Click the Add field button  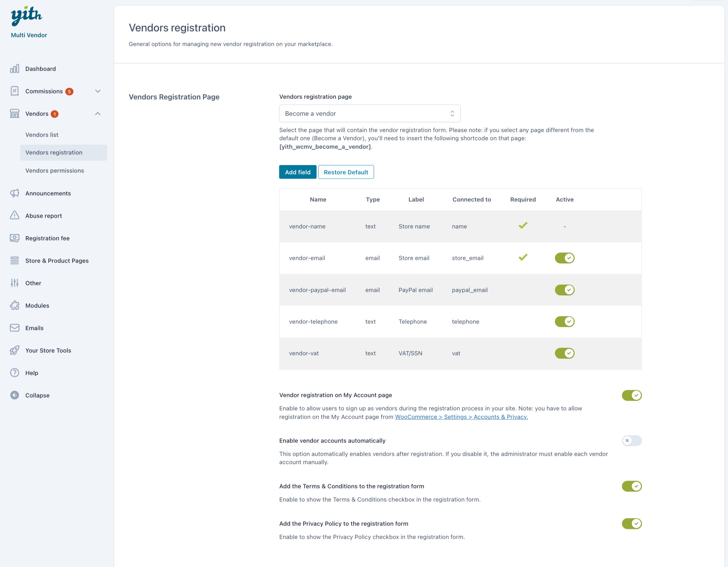(298, 172)
